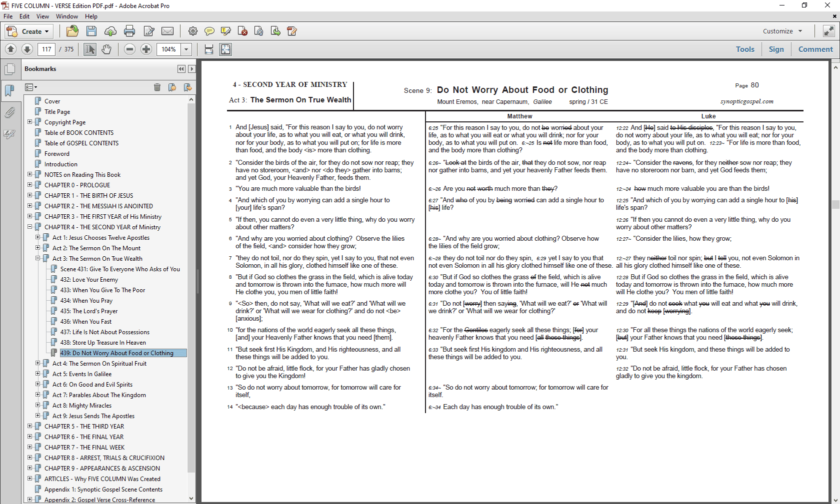Open the zoom percentage dropdown arrow
Viewport: 840px width, 504px height.
186,49
